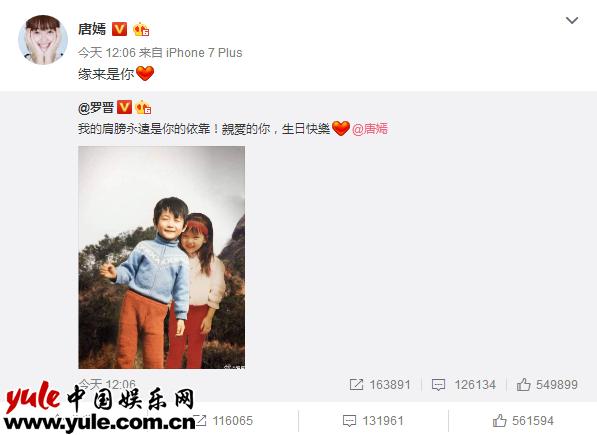This screenshot has height=435, width=597.
Task: Enlarge the childhood photo thumbnail
Action: pos(161,257)
